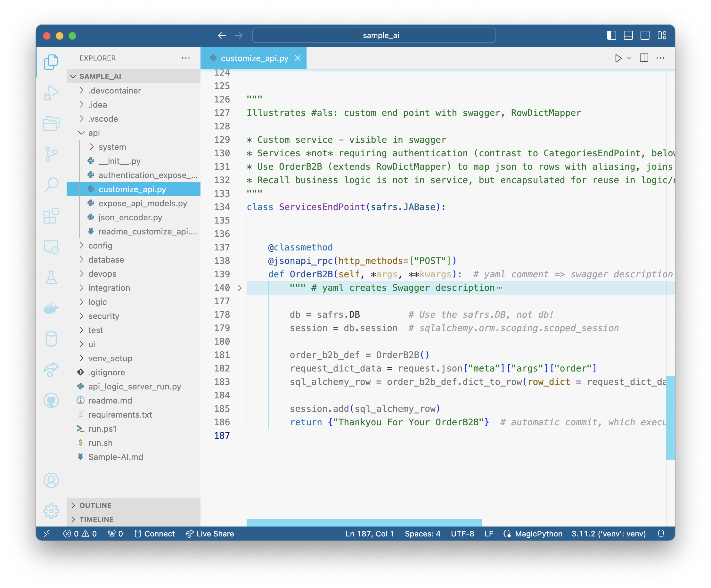Expand the OUTLINE section
The image size is (711, 588).
pos(95,505)
